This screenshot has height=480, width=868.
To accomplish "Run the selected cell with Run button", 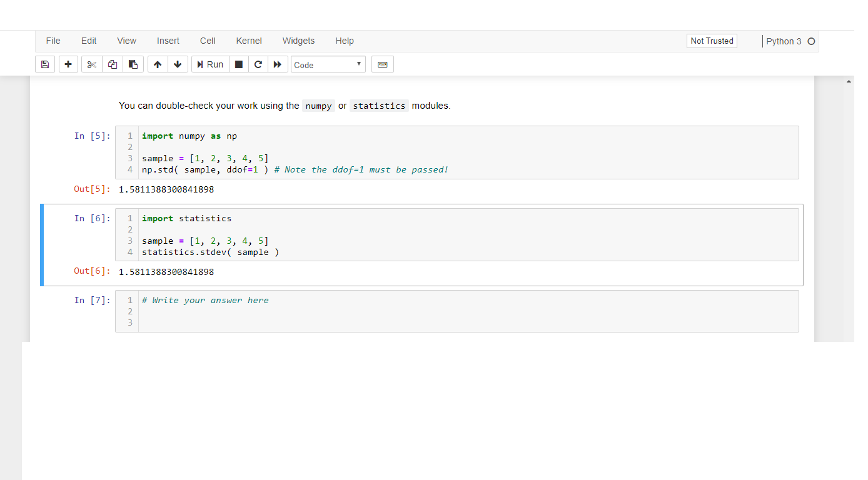I will pos(210,64).
